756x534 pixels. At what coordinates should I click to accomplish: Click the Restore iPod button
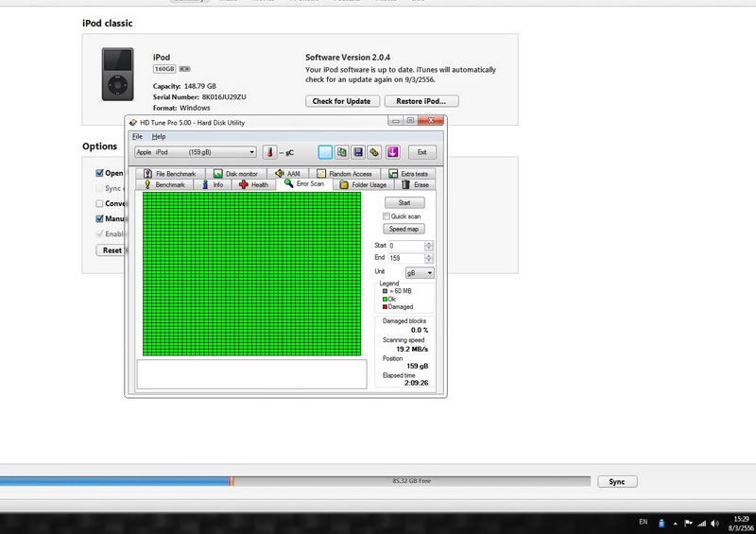pyautogui.click(x=421, y=101)
